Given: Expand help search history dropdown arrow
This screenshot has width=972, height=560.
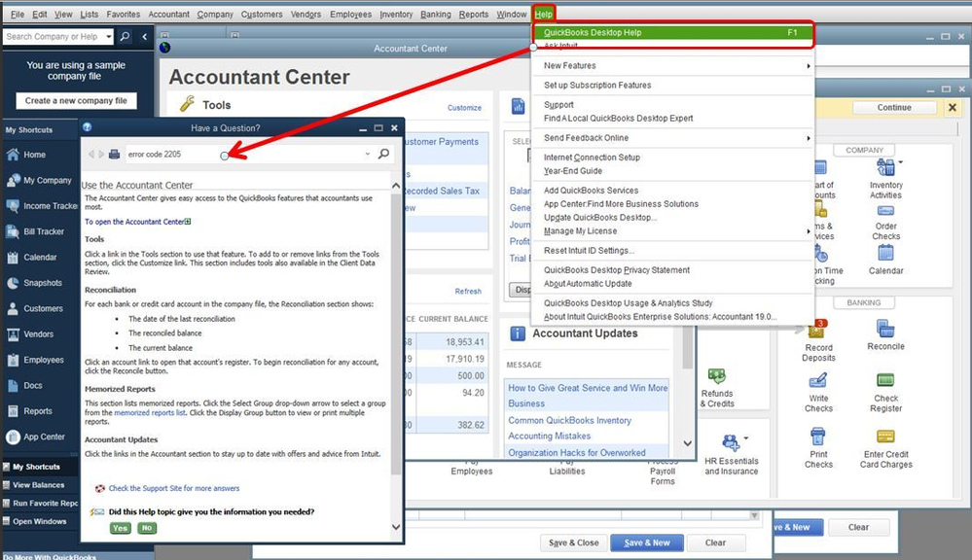Looking at the screenshot, I should [x=368, y=154].
